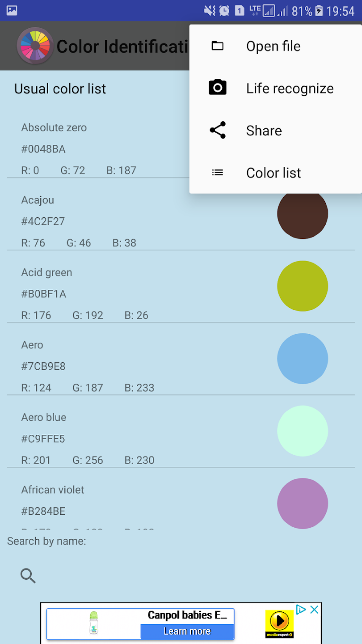Tap the Acid green color circle
Image resolution: width=362 pixels, height=644 pixels.
point(302,286)
